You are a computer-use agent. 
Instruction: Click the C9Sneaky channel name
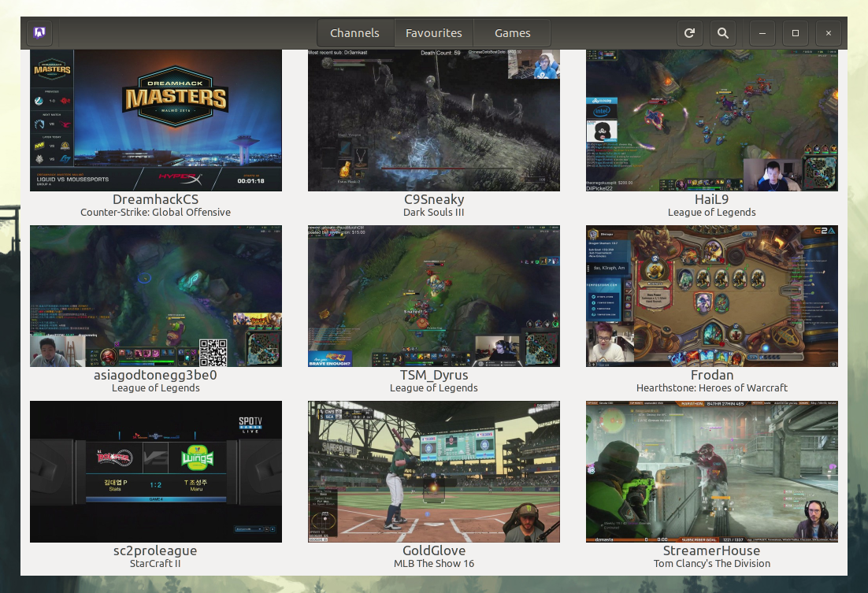click(434, 199)
